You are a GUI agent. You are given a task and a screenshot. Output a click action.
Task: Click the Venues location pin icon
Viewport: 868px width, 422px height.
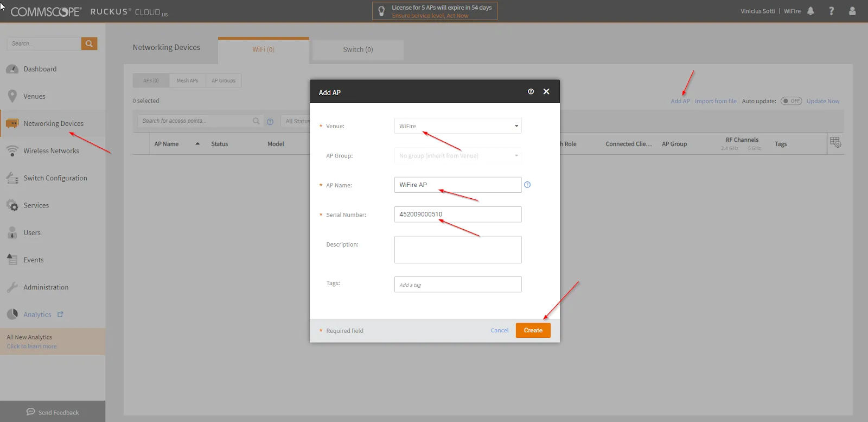tap(12, 96)
